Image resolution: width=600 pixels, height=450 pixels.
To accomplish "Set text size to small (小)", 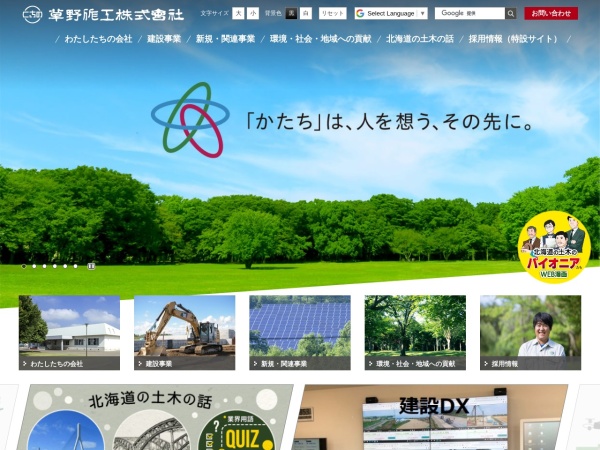I will pyautogui.click(x=253, y=13).
